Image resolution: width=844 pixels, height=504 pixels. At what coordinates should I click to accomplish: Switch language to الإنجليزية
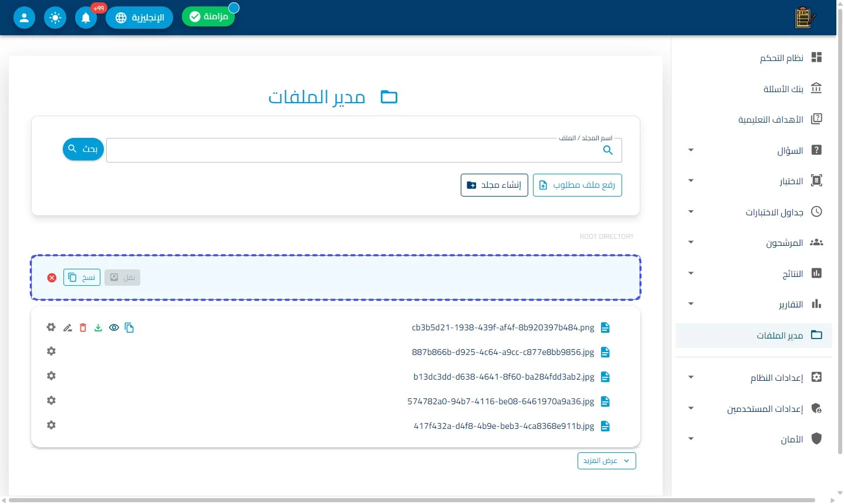[x=140, y=18]
